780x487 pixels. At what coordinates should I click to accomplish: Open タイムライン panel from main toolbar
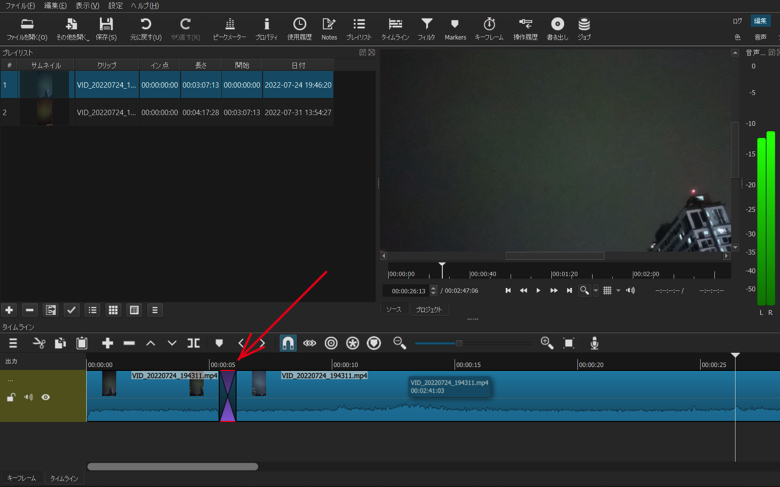[395, 29]
